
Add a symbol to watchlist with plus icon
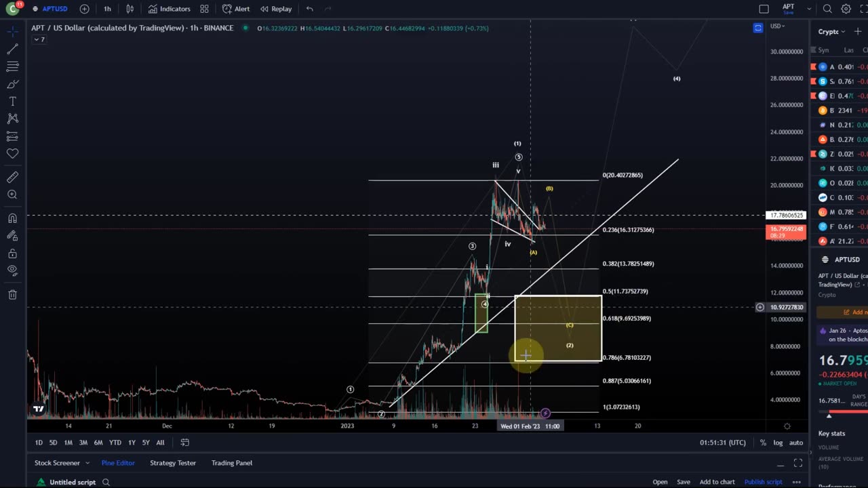858,31
